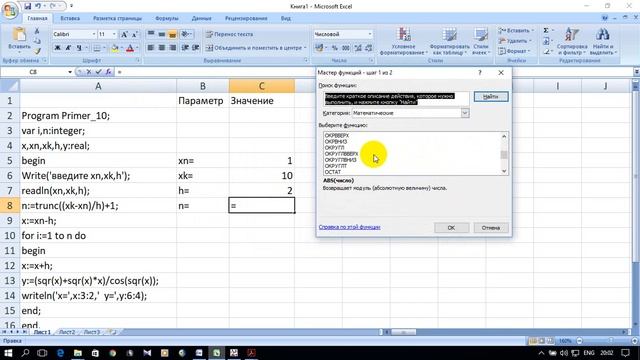Click the Cut scissors icon
The height and width of the screenshot is (360, 640).
tap(37, 31)
